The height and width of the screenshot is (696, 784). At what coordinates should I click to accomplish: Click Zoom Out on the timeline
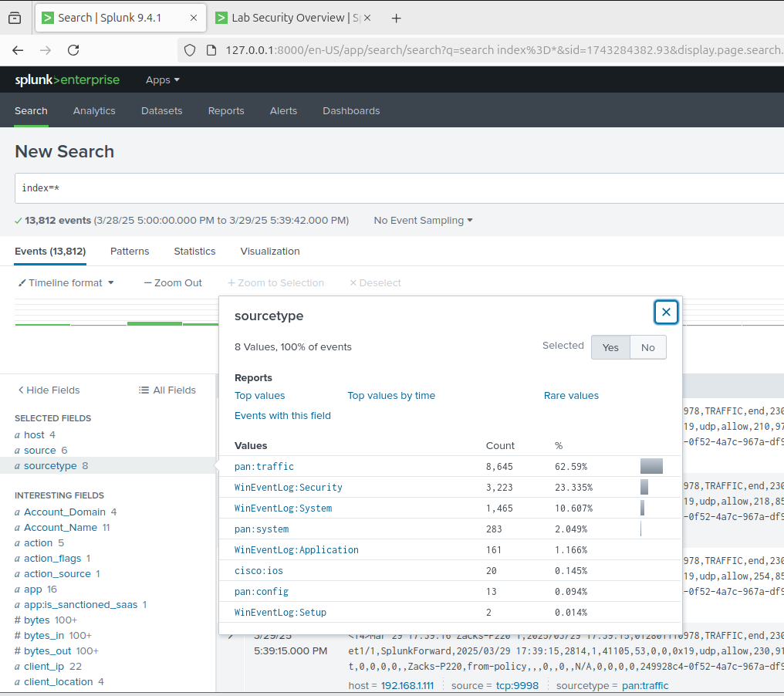(x=173, y=283)
